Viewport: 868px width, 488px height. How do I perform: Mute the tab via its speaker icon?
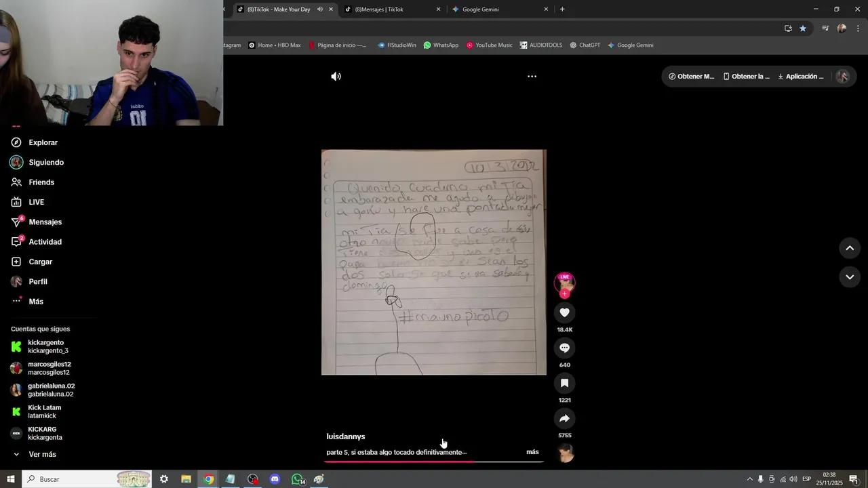320,9
